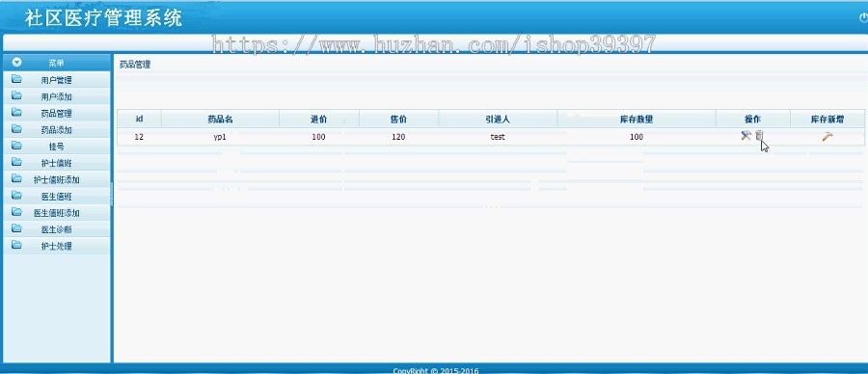
Task: Click the 社区医疗管理系统 header title
Action: (x=103, y=18)
